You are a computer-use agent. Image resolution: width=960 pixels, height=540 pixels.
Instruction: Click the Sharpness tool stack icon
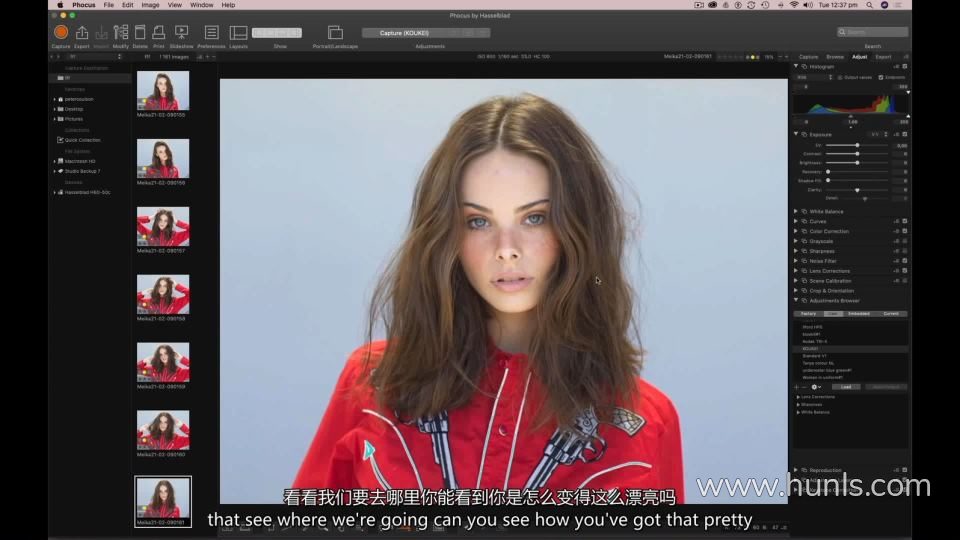tap(804, 252)
